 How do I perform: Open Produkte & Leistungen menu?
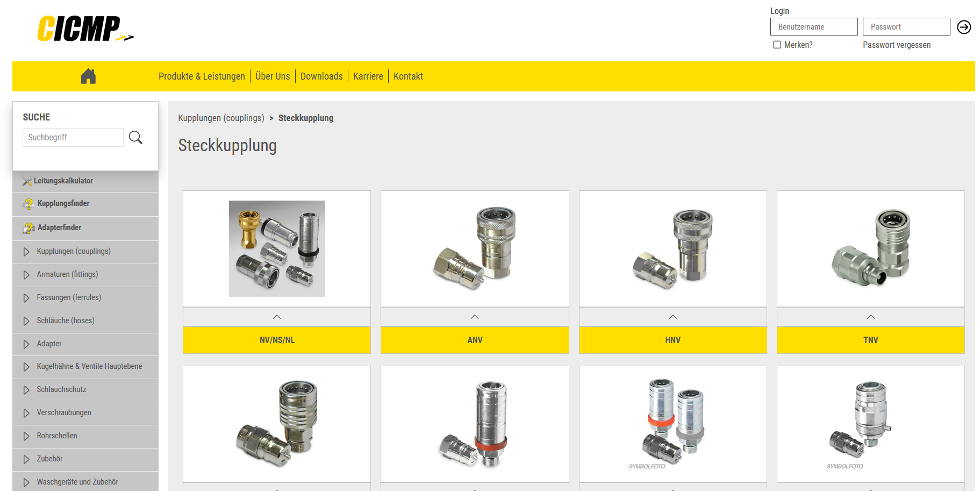coord(202,76)
